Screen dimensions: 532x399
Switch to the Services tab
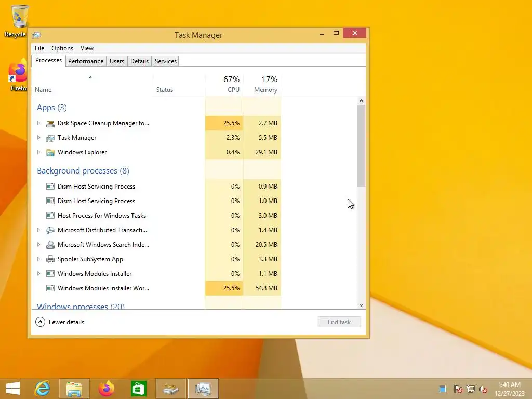coord(166,61)
